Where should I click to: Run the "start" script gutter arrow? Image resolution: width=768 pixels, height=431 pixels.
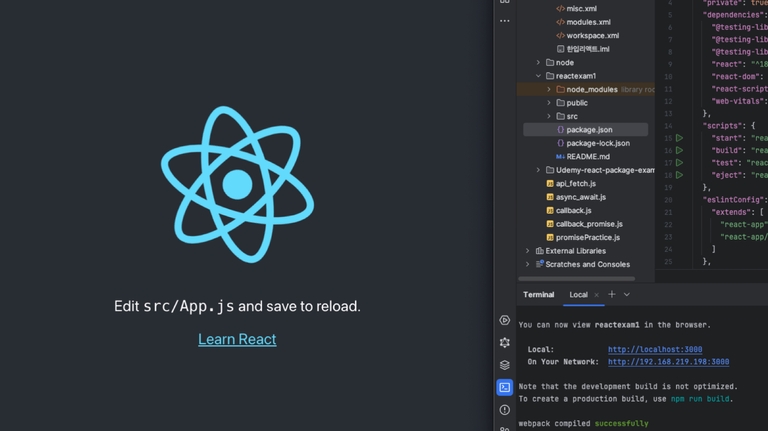click(679, 138)
